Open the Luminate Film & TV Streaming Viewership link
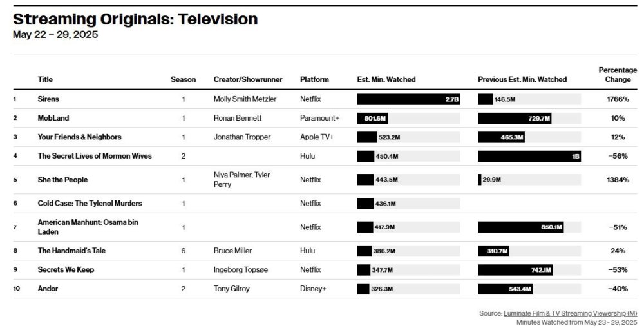This screenshot has width=644, height=328. (570, 313)
